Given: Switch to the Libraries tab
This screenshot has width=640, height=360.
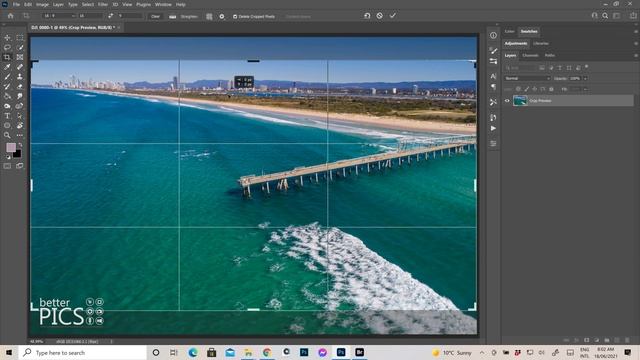Looking at the screenshot, I should point(541,43).
